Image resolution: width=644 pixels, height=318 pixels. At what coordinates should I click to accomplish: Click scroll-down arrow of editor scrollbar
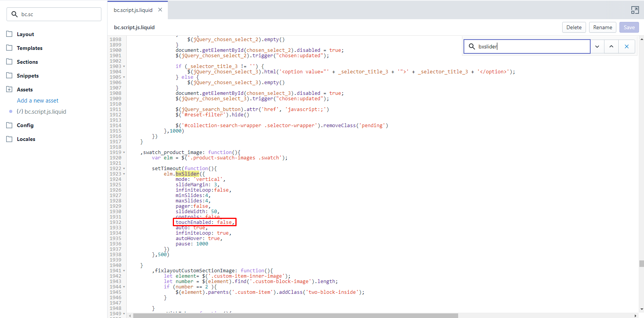coord(641,309)
